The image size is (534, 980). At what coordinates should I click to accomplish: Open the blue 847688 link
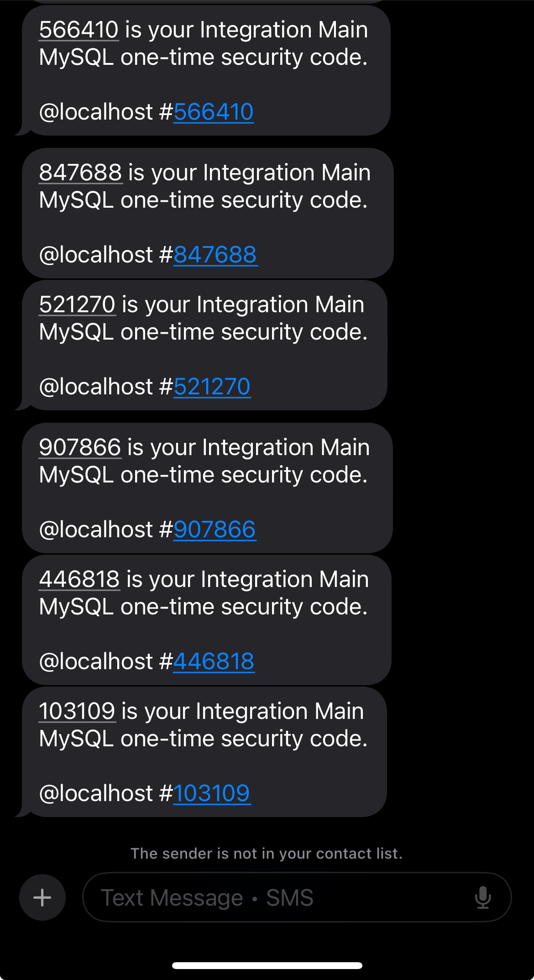pyautogui.click(x=215, y=255)
